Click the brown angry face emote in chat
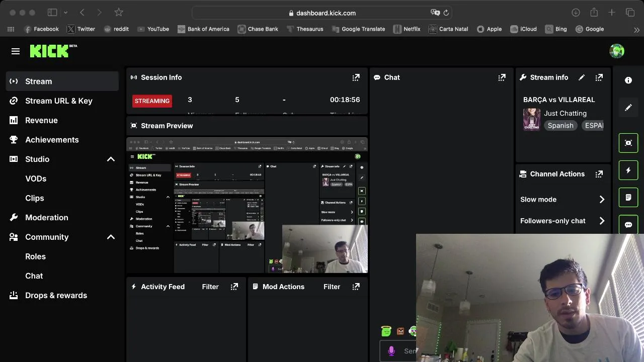The image size is (644, 362). click(400, 331)
